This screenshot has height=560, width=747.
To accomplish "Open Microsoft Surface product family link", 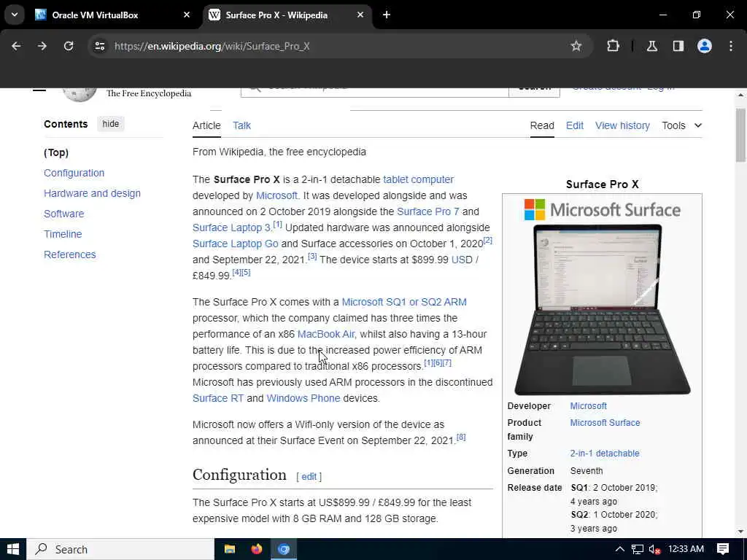I will 605,423.
